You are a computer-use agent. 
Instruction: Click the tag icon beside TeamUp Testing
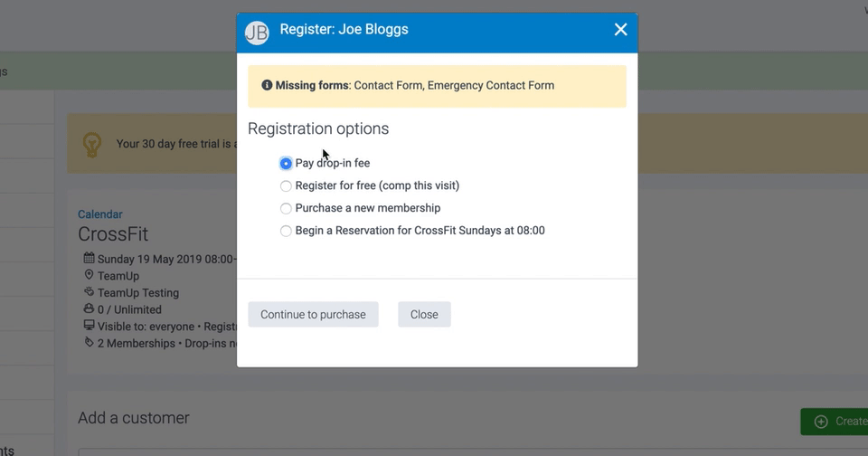89,292
